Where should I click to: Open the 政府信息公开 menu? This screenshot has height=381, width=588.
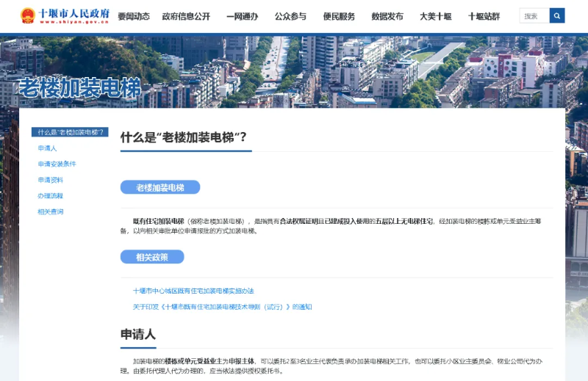[x=187, y=16]
